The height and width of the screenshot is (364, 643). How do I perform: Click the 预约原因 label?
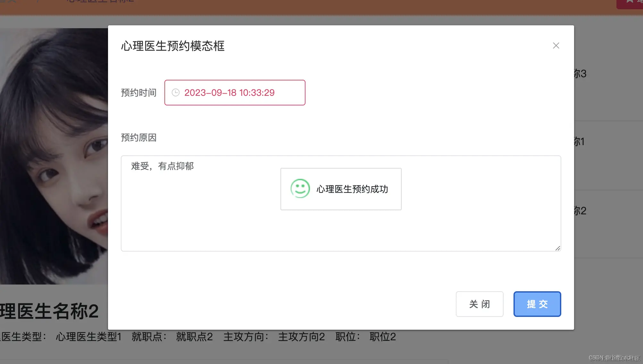138,137
